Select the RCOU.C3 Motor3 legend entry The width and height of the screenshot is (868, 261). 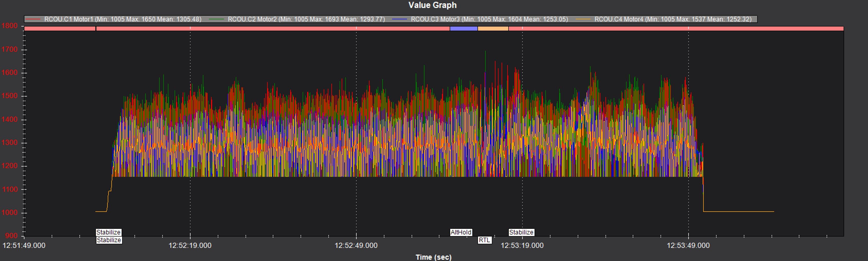pos(481,19)
